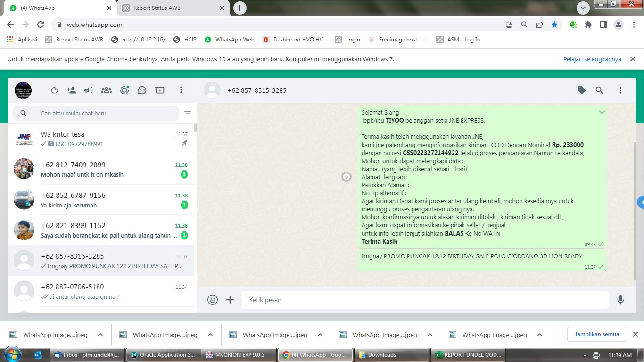
Task: Click the new message plus box icon
Action: tap(160, 90)
